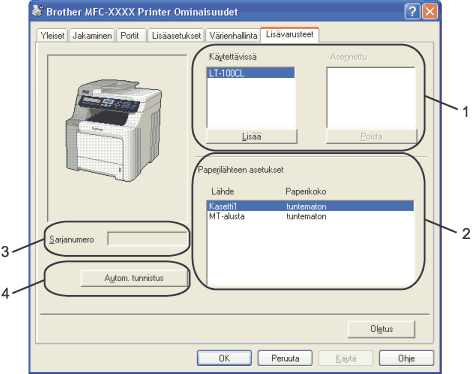Go to the Lisäasetukset tab
Screen dimensions: 472x374
tap(176, 35)
